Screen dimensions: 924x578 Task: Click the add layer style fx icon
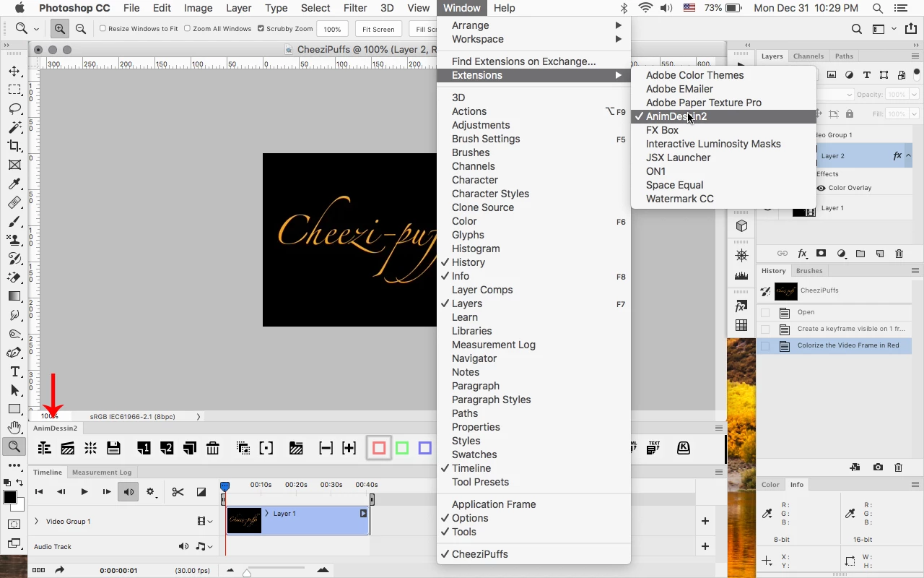pos(802,254)
